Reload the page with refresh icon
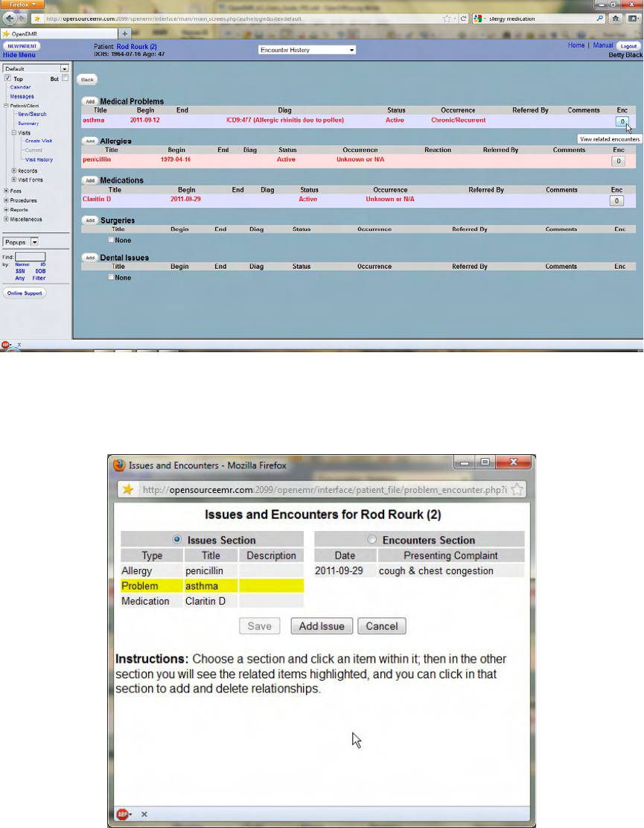 (x=464, y=19)
